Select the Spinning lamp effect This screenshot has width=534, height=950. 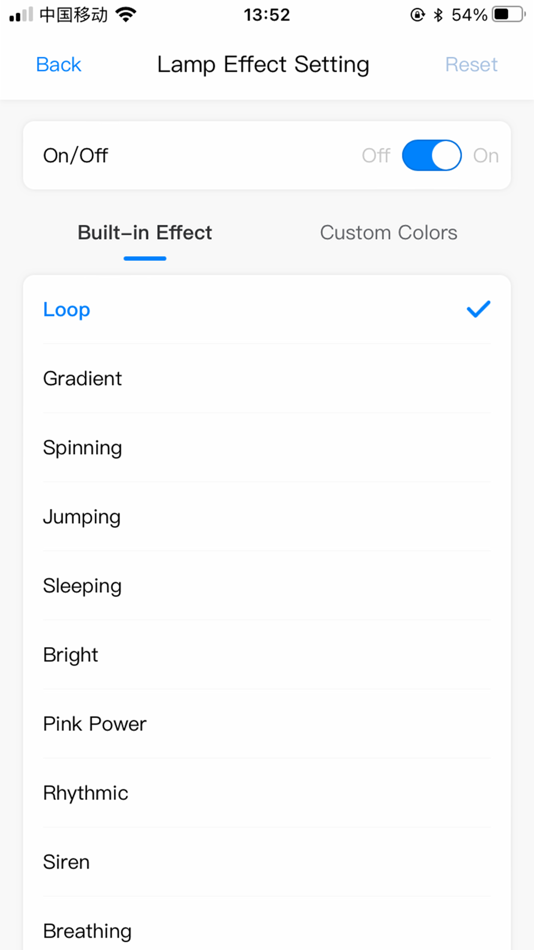[267, 448]
